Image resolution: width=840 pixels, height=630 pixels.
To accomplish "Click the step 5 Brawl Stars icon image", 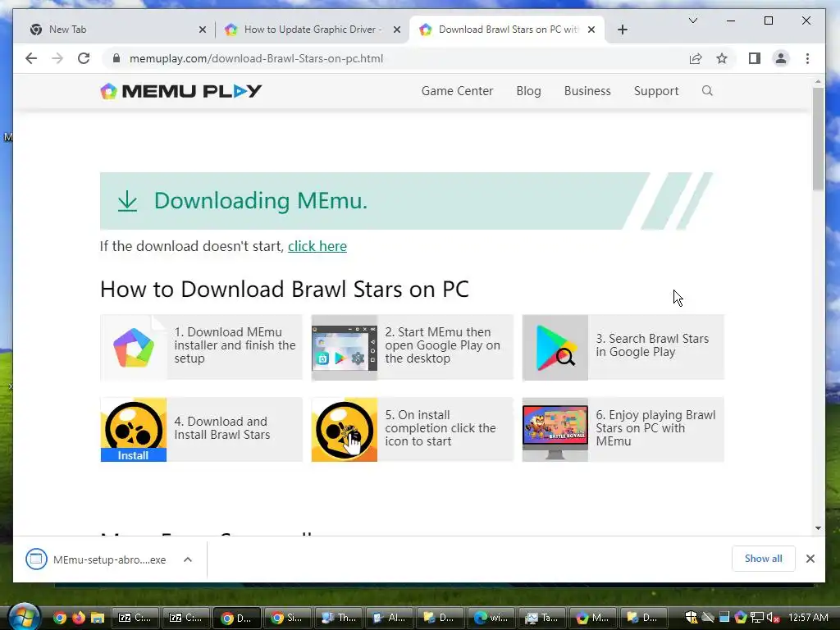I will [x=345, y=429].
